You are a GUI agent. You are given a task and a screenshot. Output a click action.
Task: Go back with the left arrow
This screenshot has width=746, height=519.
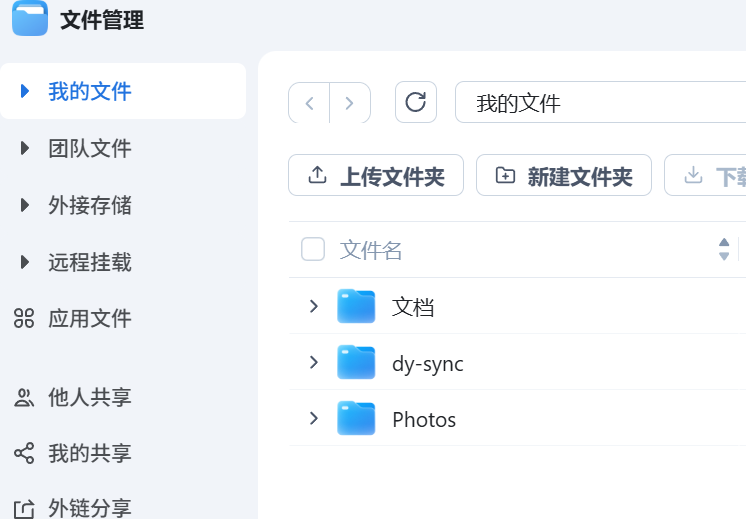point(309,103)
